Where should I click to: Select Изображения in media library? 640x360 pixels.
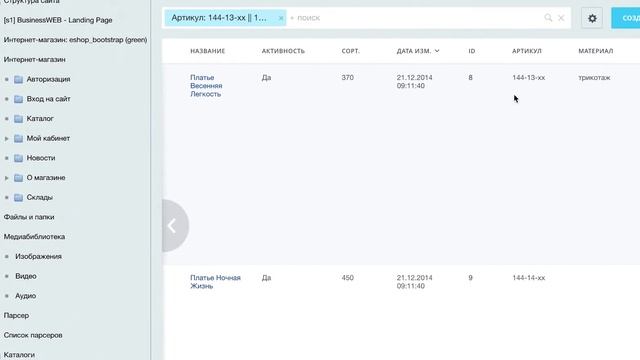(38, 256)
